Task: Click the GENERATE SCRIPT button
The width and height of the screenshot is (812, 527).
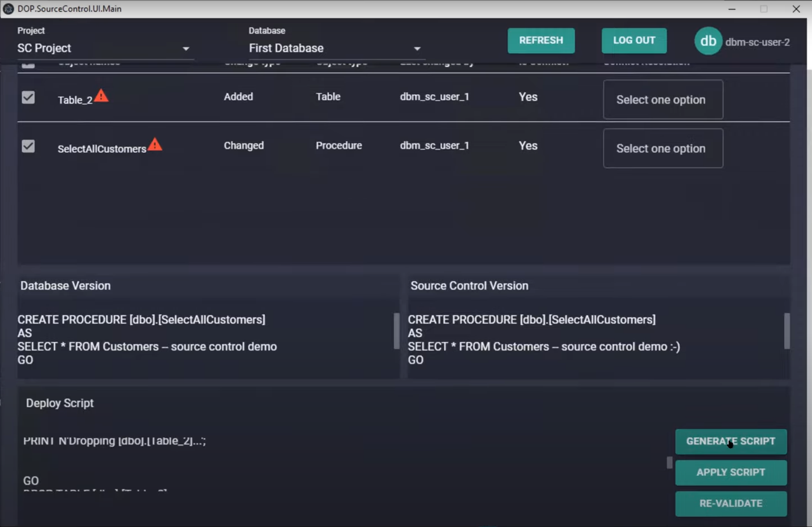Action: click(731, 441)
